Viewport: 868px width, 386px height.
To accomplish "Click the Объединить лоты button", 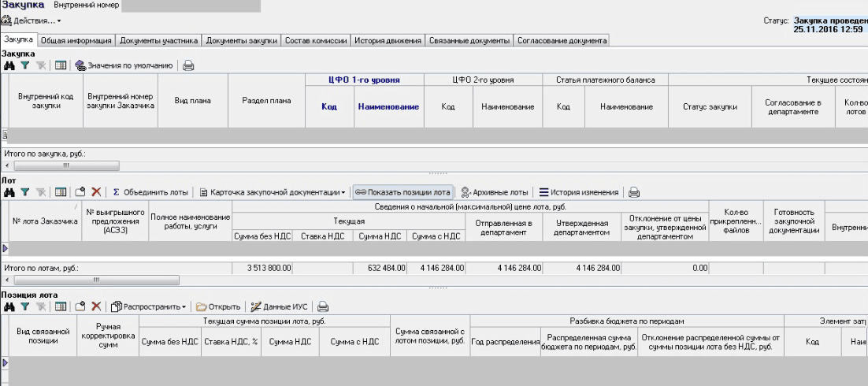I will tap(150, 191).
